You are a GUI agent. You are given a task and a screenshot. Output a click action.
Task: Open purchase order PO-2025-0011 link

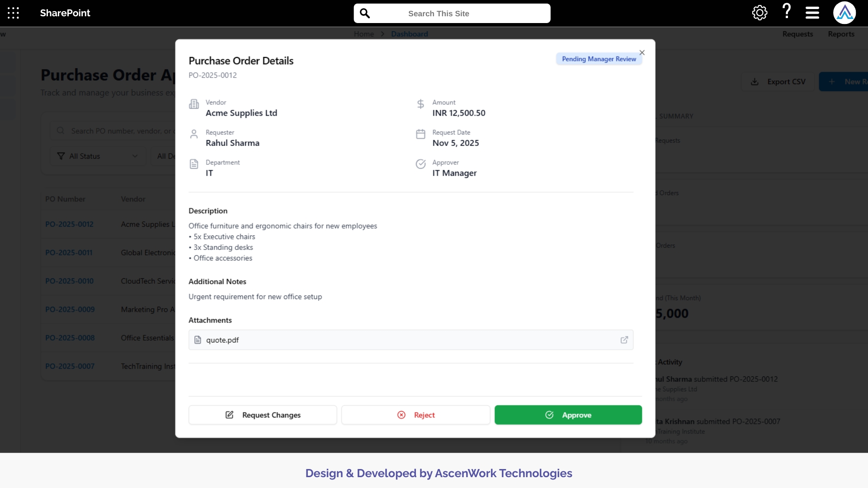(68, 252)
